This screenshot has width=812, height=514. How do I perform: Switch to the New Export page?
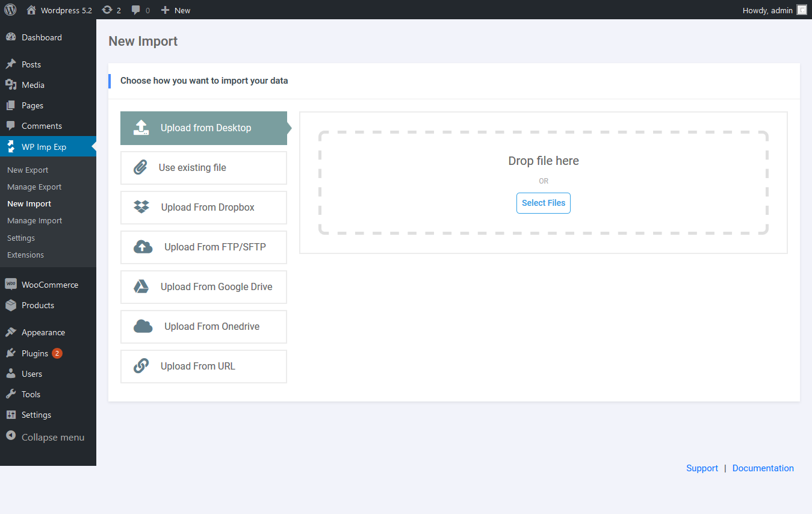point(27,170)
